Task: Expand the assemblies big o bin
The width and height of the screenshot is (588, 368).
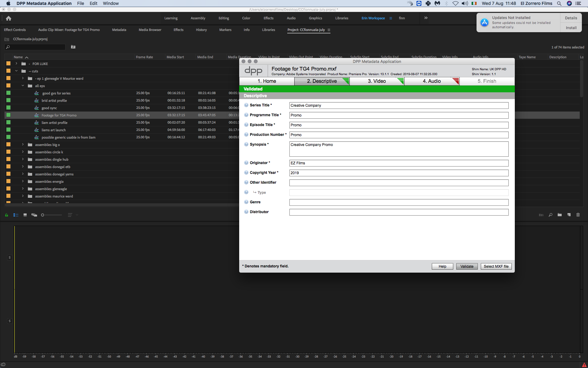Action: click(23, 144)
